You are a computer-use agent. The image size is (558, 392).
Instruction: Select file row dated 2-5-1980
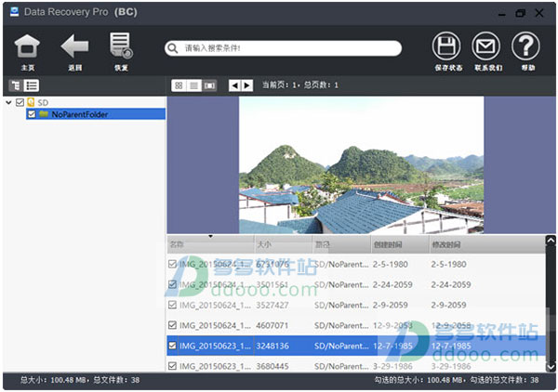click(356, 264)
